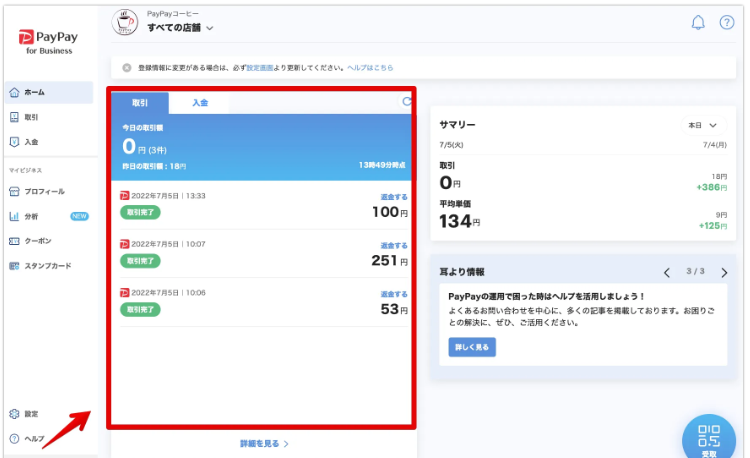Open the ホーム sidebar item
The height and width of the screenshot is (458, 750).
(33, 92)
